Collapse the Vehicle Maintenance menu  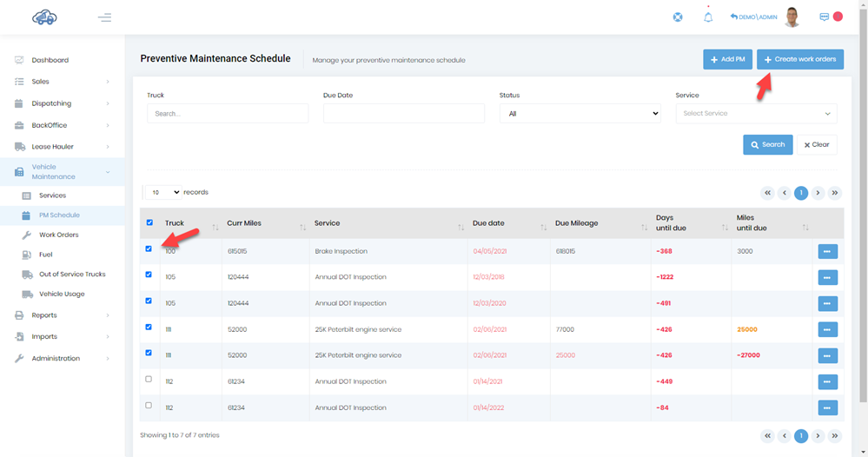62,171
